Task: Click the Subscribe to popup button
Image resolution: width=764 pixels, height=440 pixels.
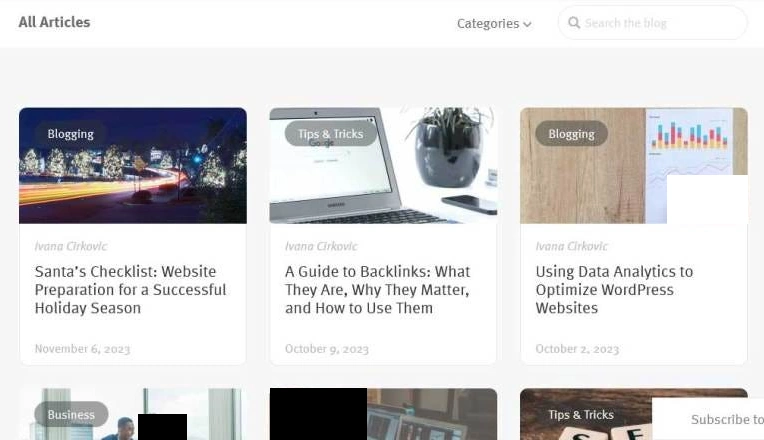Action: click(708, 419)
